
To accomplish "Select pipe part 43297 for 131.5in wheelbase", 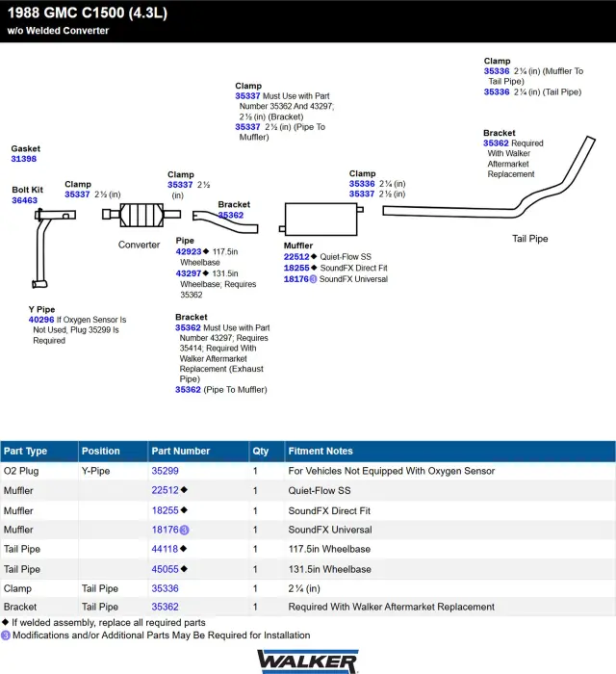I will coord(188,273).
